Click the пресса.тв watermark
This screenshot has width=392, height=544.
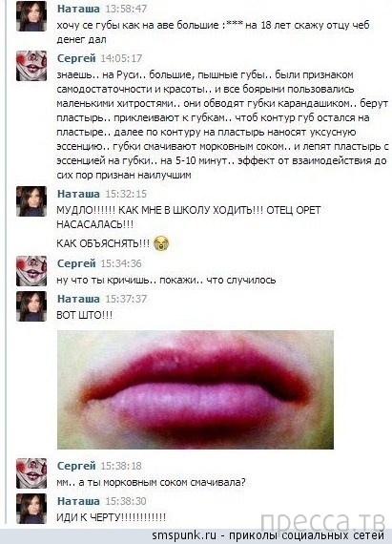pos(323,522)
